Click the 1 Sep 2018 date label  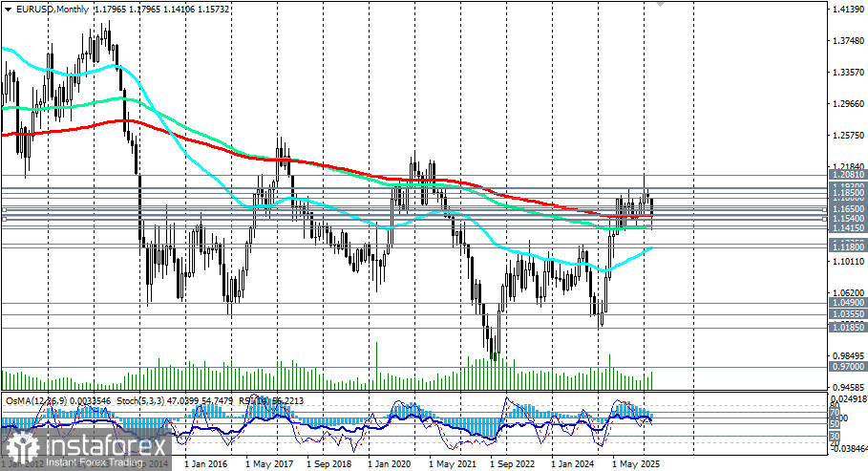point(329,464)
